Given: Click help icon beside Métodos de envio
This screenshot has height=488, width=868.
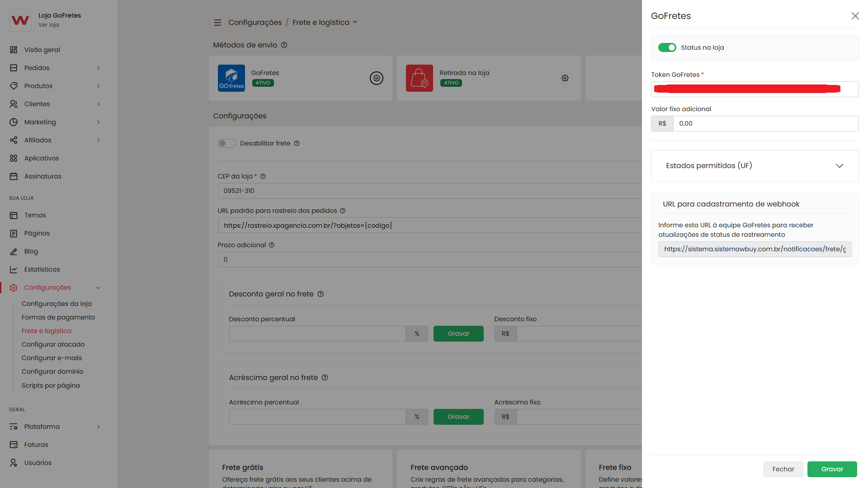Looking at the screenshot, I should coord(284,45).
